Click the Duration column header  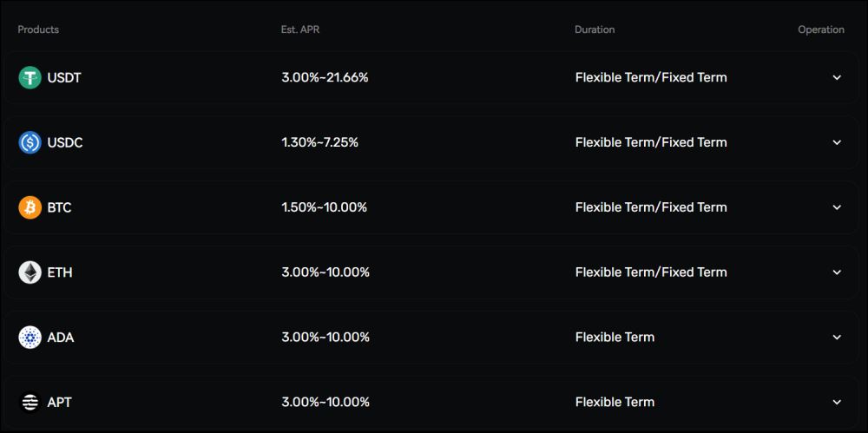[x=595, y=30]
